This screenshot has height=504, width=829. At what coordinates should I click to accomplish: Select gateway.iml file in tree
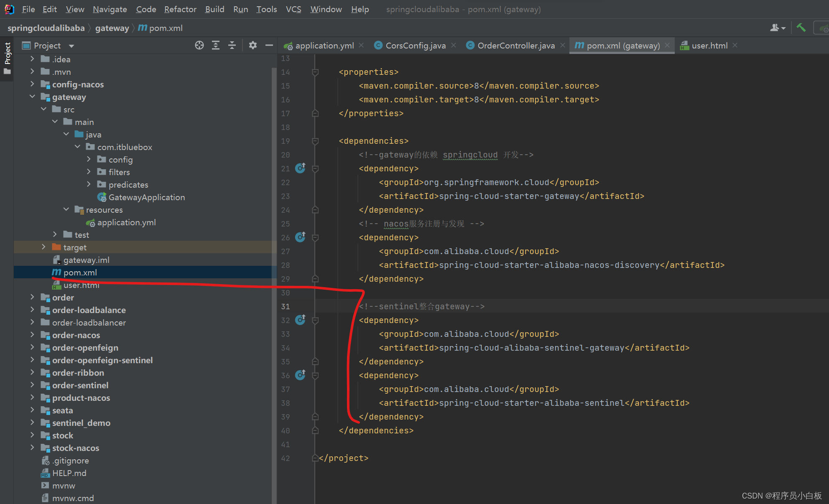(86, 260)
